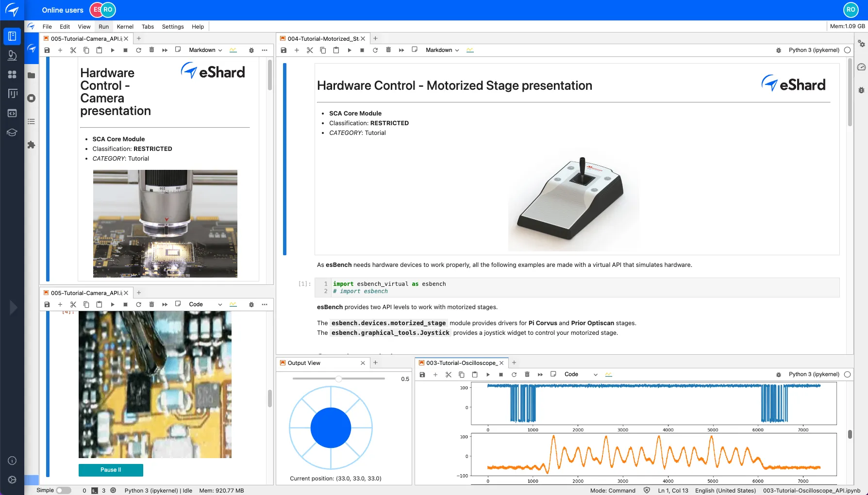Viewport: 868px width, 495px height.
Task: Open the extension manager puzzle icon
Action: (32, 145)
